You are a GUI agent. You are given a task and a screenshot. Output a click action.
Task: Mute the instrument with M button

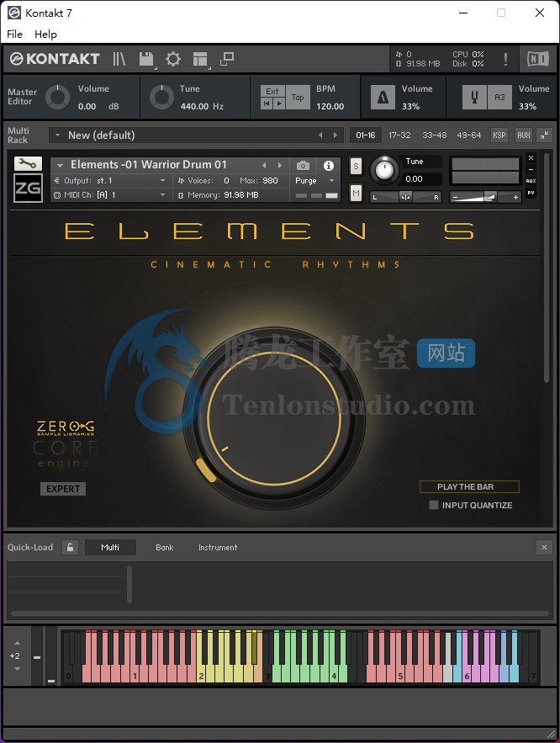[x=356, y=193]
